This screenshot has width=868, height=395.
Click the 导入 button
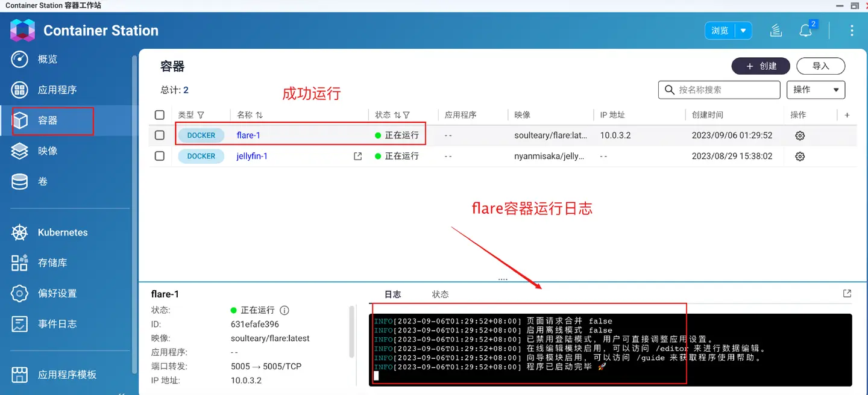(820, 66)
